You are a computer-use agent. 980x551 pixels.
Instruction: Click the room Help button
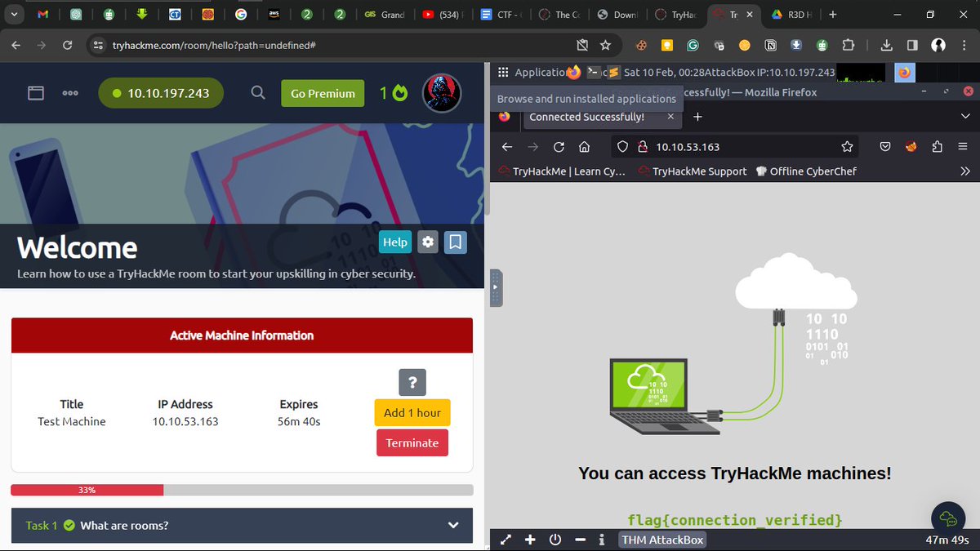point(395,242)
